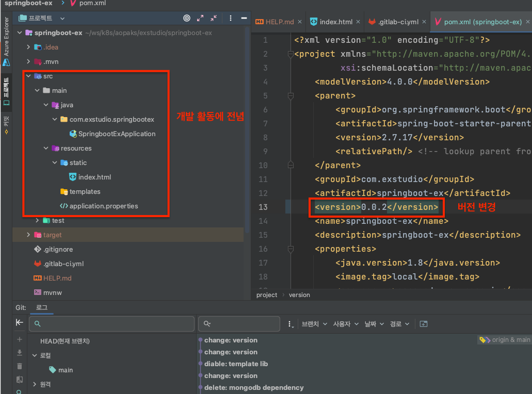Select the mvnw script file
This screenshot has height=394, width=532.
click(x=48, y=292)
